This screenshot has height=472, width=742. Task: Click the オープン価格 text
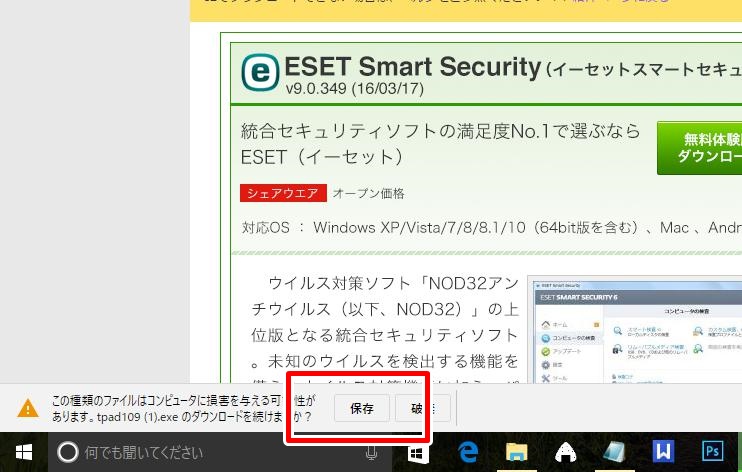(x=369, y=193)
